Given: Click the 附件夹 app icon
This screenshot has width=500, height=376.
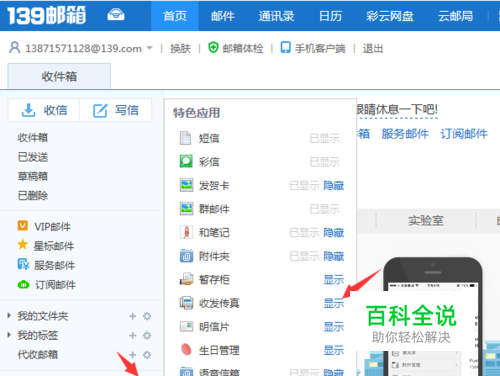Looking at the screenshot, I should tap(186, 256).
